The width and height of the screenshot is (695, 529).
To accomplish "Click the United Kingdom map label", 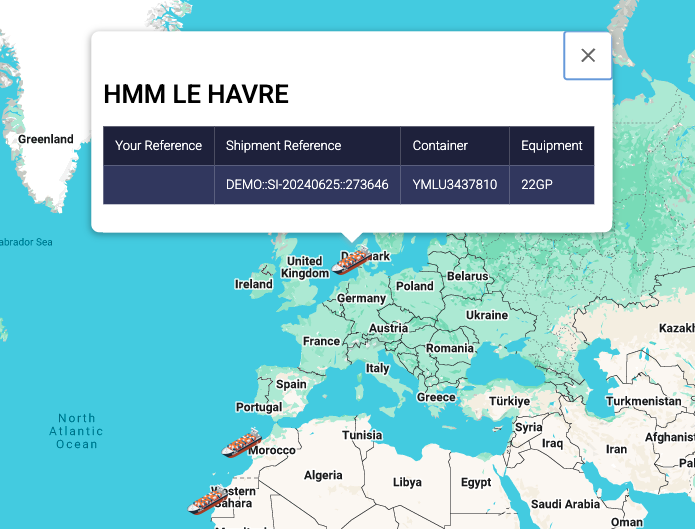I will 305,267.
